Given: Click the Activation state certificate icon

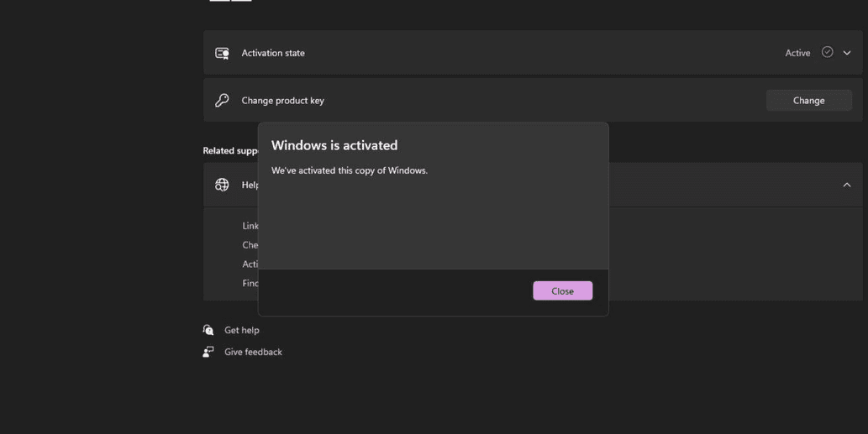Looking at the screenshot, I should (x=222, y=53).
